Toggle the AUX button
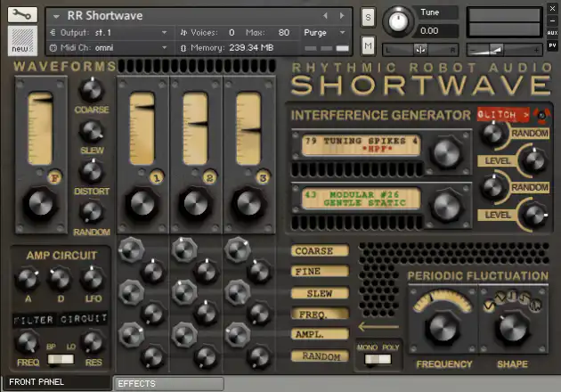The width and height of the screenshot is (561, 392). tap(552, 33)
